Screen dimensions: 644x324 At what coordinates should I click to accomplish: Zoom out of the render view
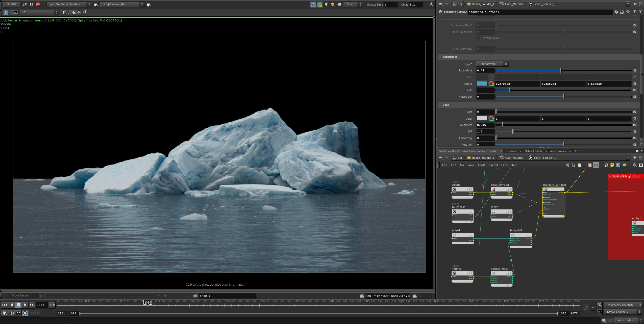pyautogui.click(x=68, y=12)
